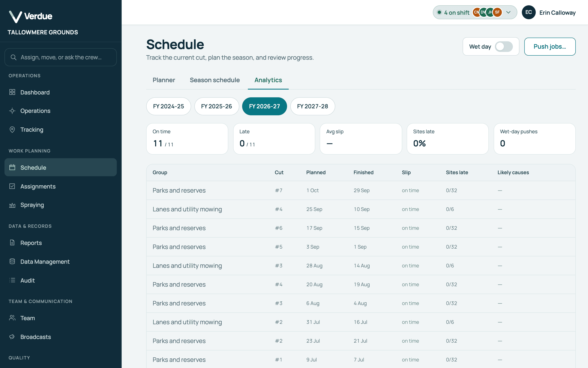Click the Data Management database icon

click(x=12, y=261)
